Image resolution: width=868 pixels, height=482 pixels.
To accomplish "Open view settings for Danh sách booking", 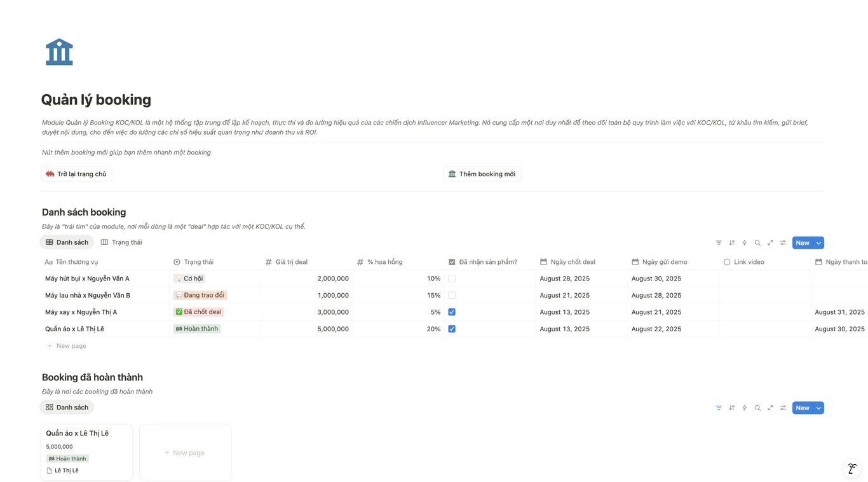I will (783, 243).
